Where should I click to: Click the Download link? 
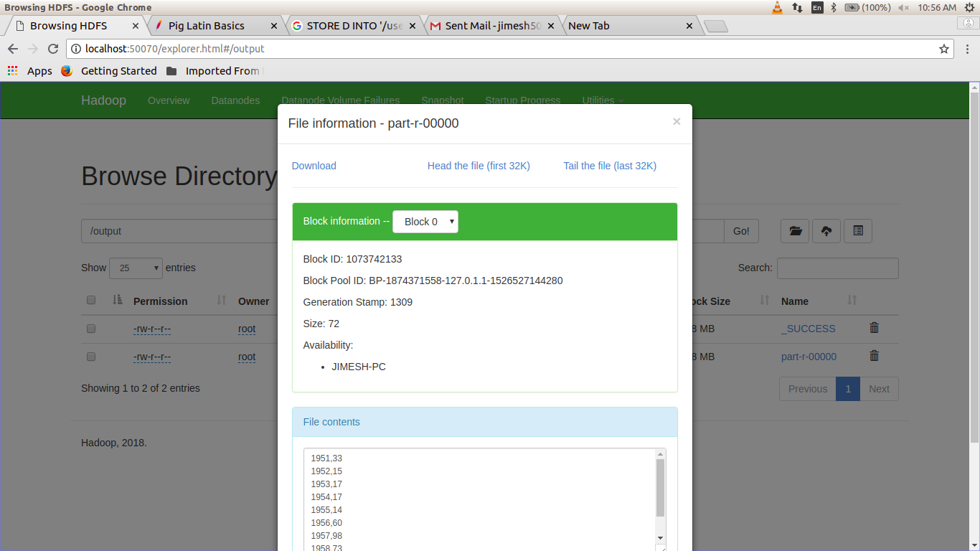tap(314, 166)
